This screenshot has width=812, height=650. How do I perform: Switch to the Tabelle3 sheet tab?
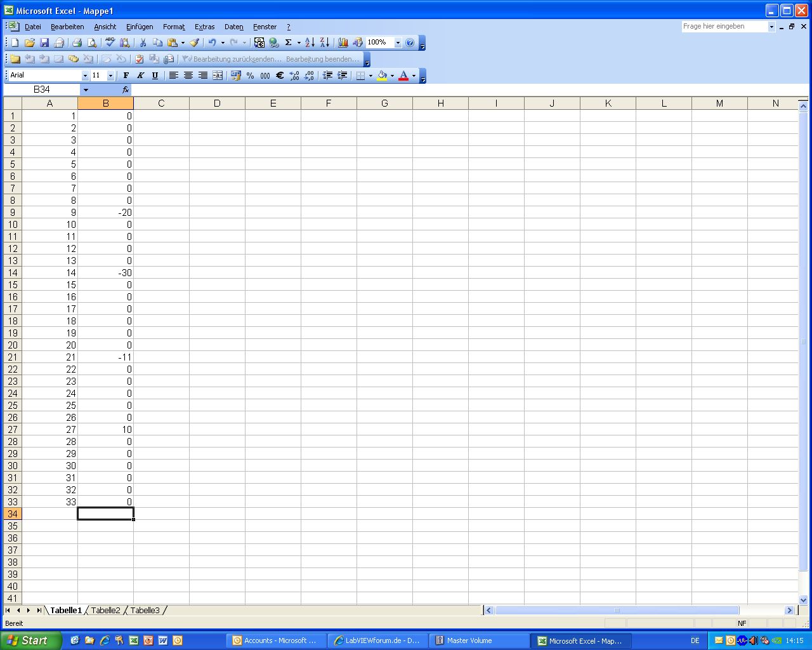coord(145,611)
